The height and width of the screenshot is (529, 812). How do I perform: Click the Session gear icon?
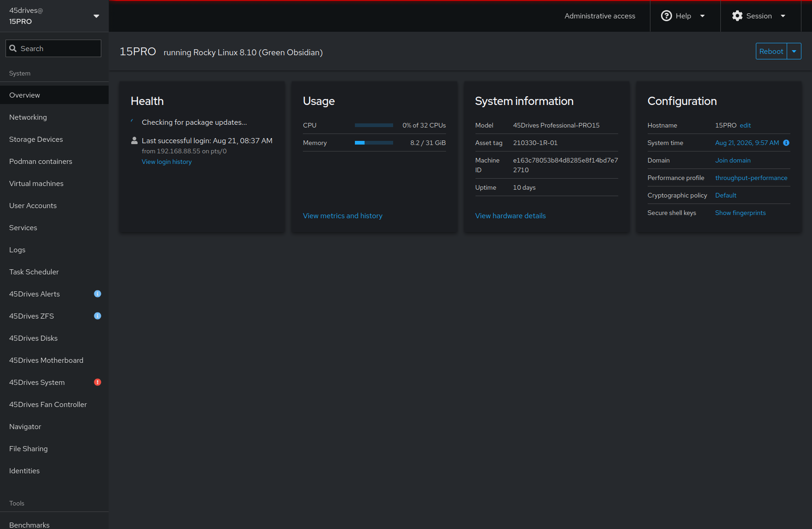[x=737, y=16]
